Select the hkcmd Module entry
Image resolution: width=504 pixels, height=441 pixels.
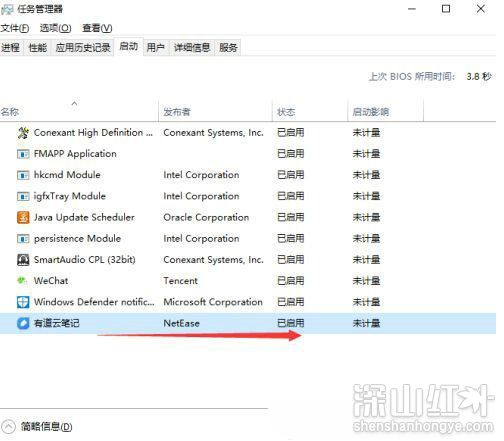(67, 175)
